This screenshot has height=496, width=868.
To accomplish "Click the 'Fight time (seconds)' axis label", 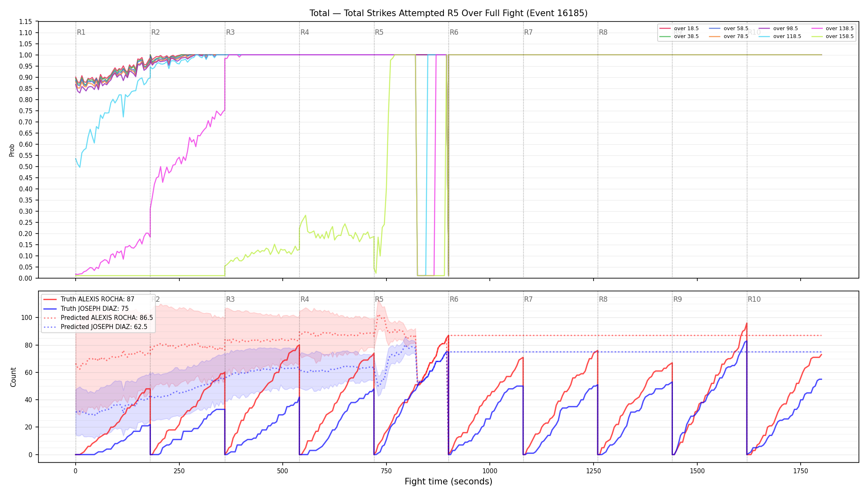I will click(x=448, y=482).
